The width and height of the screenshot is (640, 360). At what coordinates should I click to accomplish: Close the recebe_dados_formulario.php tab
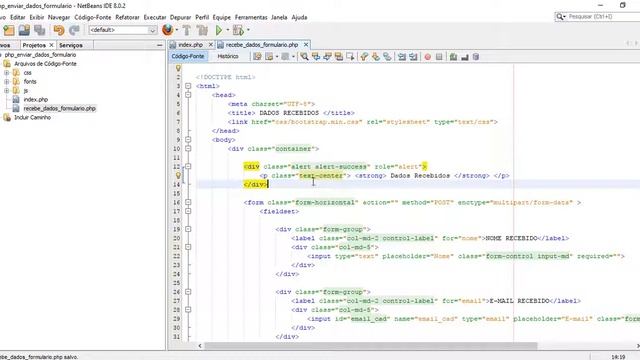point(306,44)
